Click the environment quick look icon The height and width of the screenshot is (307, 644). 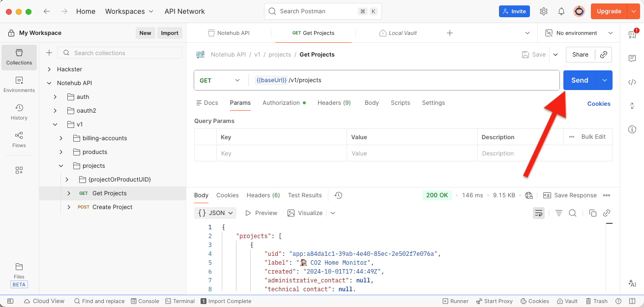pos(632,34)
